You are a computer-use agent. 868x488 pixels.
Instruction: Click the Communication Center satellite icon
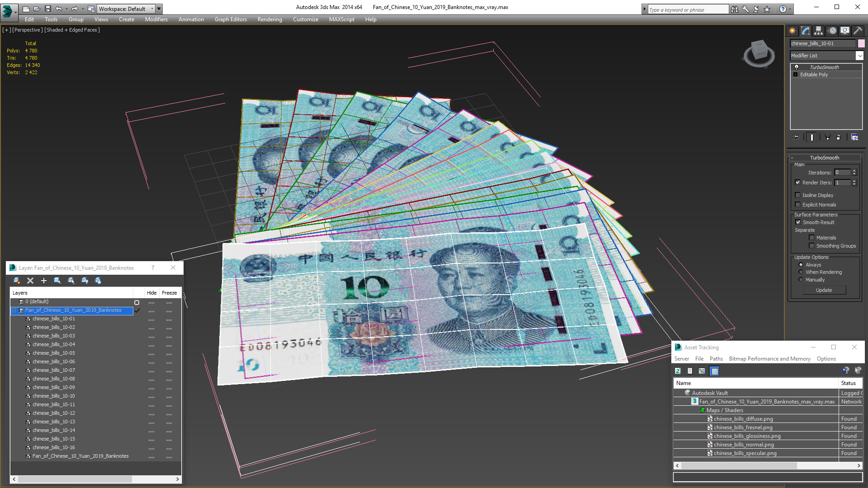coord(756,9)
